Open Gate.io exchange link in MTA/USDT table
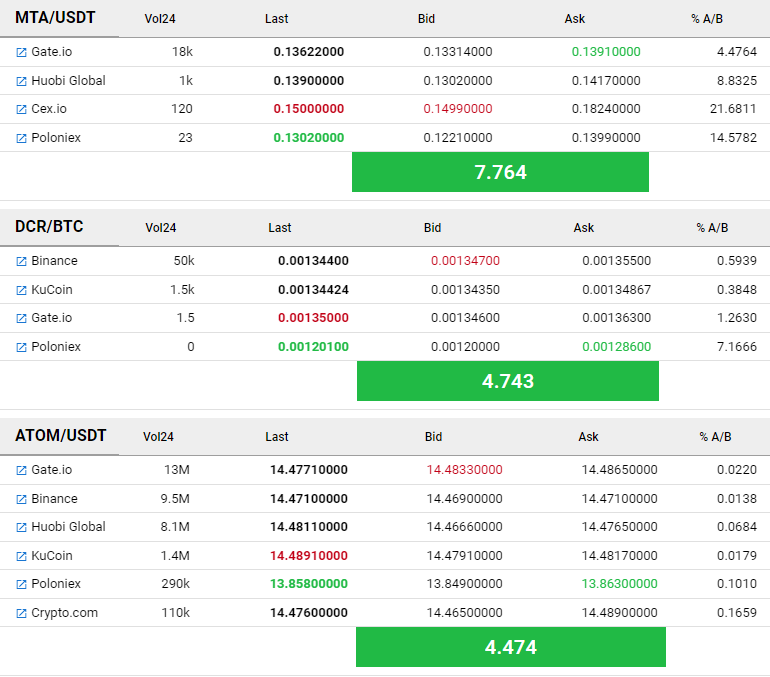Viewport: 770px width, 677px height. (52, 52)
